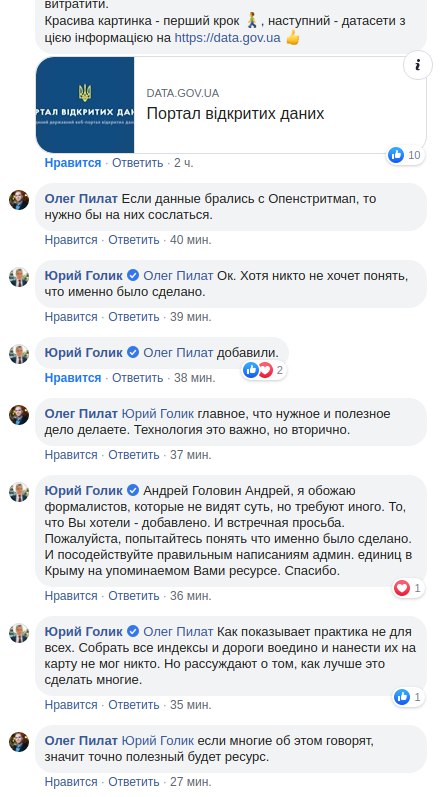Screen dimensions: 447x797
Task: Reply to the comment posted 39 мин. ago
Action: coord(134,317)
